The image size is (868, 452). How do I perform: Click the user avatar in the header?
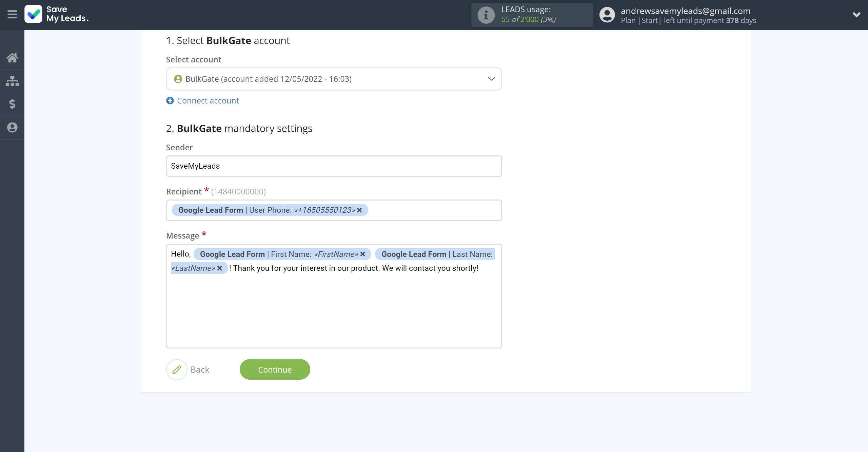(607, 15)
